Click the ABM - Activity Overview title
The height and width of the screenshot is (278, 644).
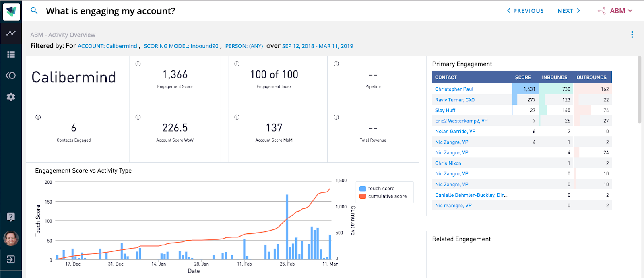click(x=63, y=35)
